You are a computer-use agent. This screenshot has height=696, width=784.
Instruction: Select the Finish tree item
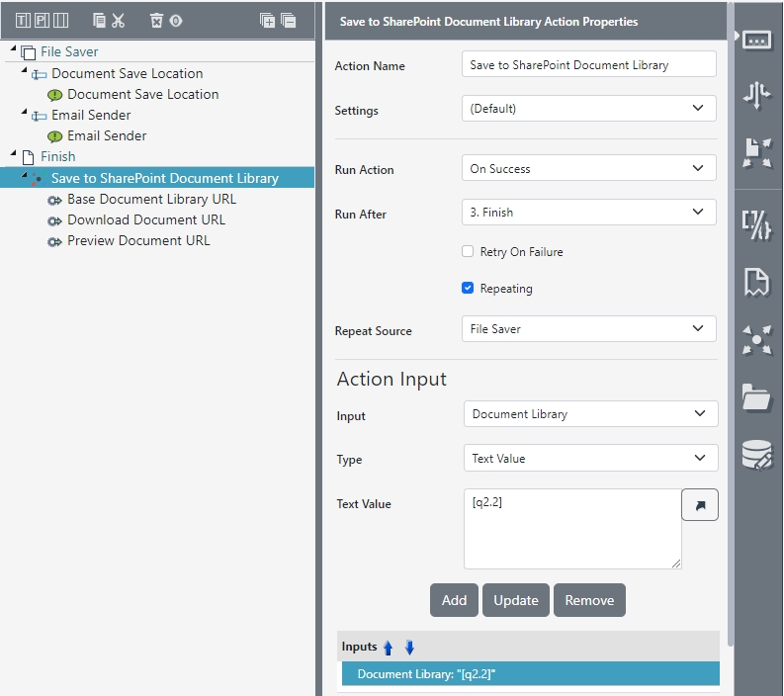[x=58, y=157]
